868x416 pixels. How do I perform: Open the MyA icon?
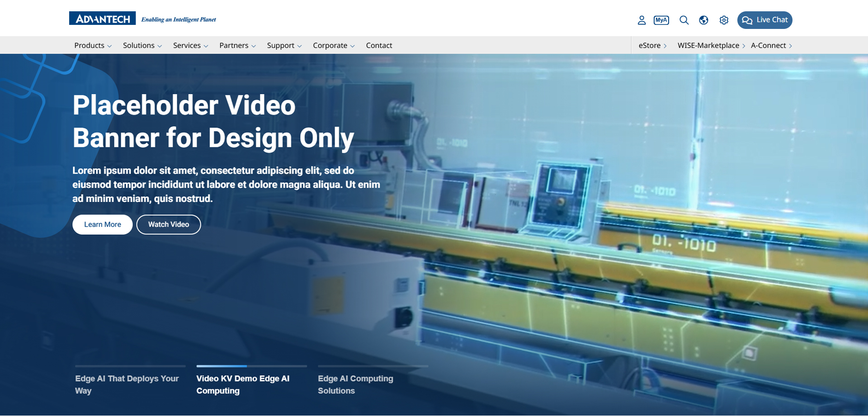[661, 20]
